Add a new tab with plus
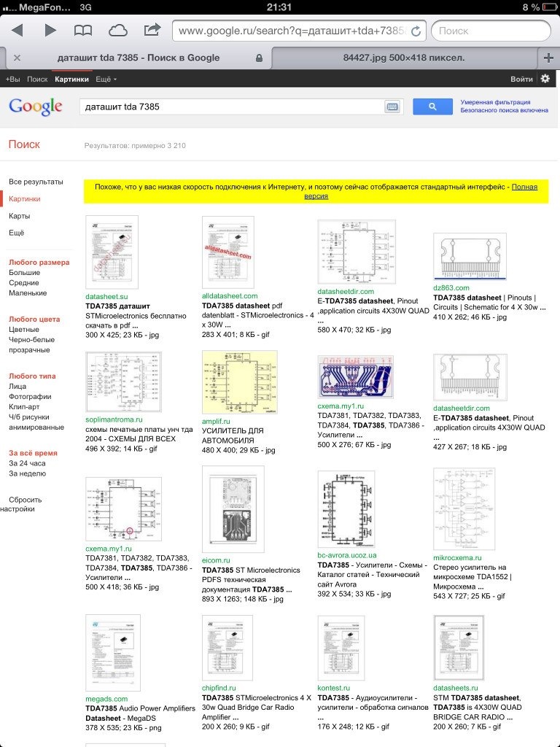Image resolution: width=560 pixels, height=747 pixels. coord(548,58)
